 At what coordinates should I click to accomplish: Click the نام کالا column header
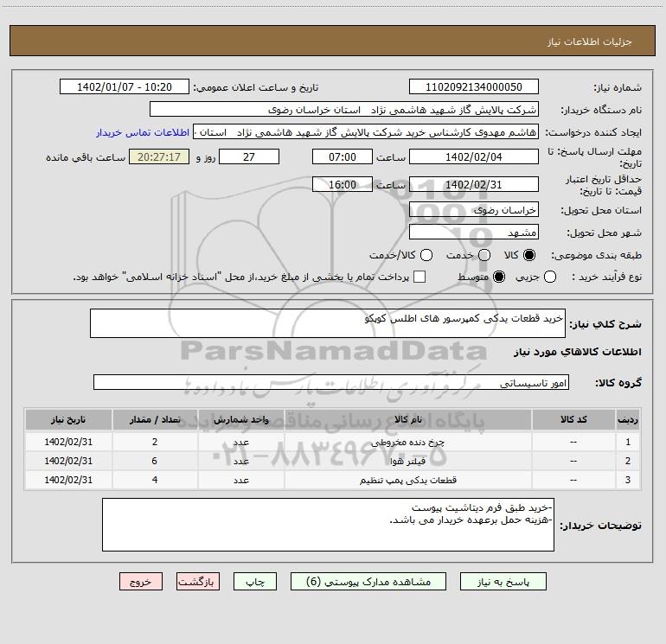click(407, 419)
